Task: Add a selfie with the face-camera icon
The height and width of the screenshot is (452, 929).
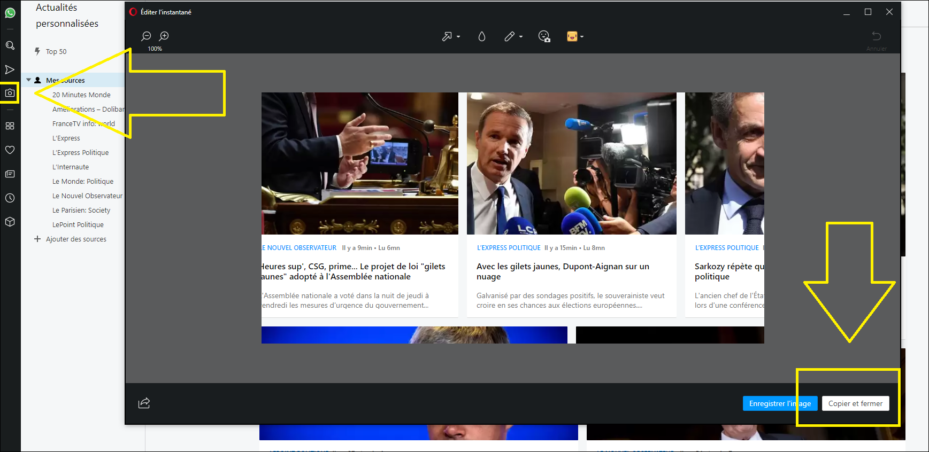Action: pyautogui.click(x=544, y=37)
